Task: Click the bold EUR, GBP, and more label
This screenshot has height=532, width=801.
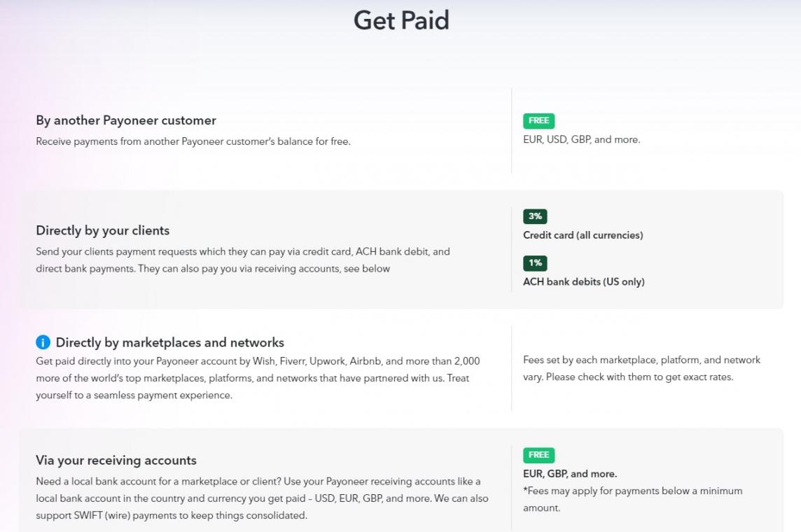Action: pyautogui.click(x=569, y=474)
